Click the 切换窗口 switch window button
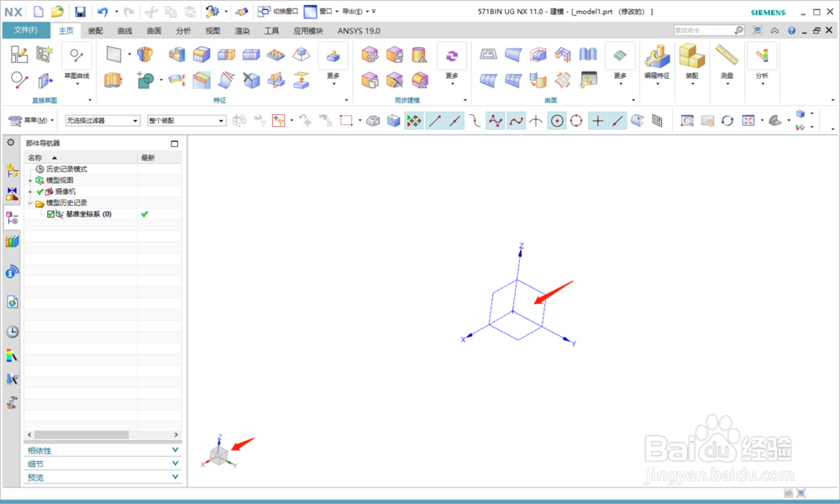 (278, 11)
